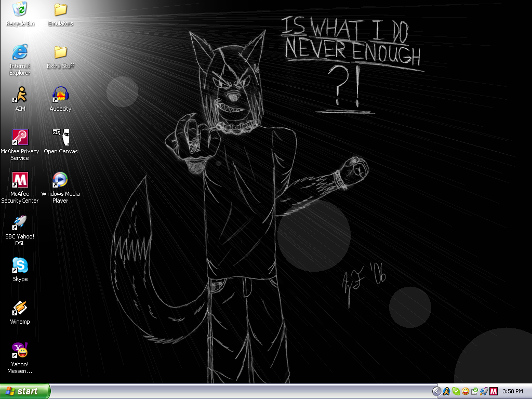
Task: Select the McAfee SecurityCenter desktop shortcut
Action: coord(20,188)
